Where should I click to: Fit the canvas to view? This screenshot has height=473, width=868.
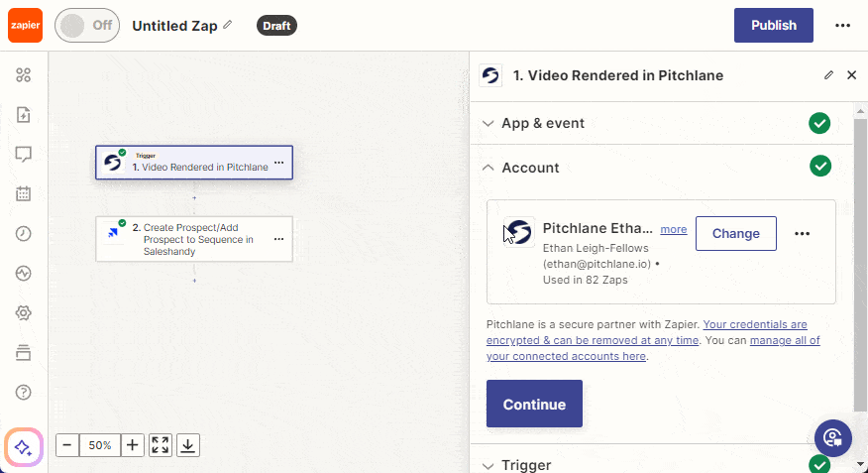tap(161, 445)
